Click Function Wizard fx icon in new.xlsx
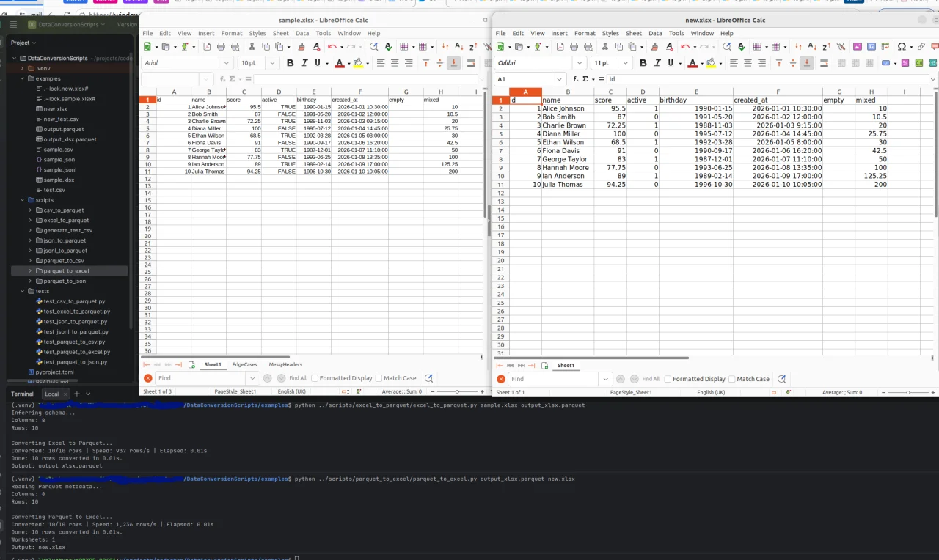This screenshot has width=939, height=560. [x=576, y=79]
